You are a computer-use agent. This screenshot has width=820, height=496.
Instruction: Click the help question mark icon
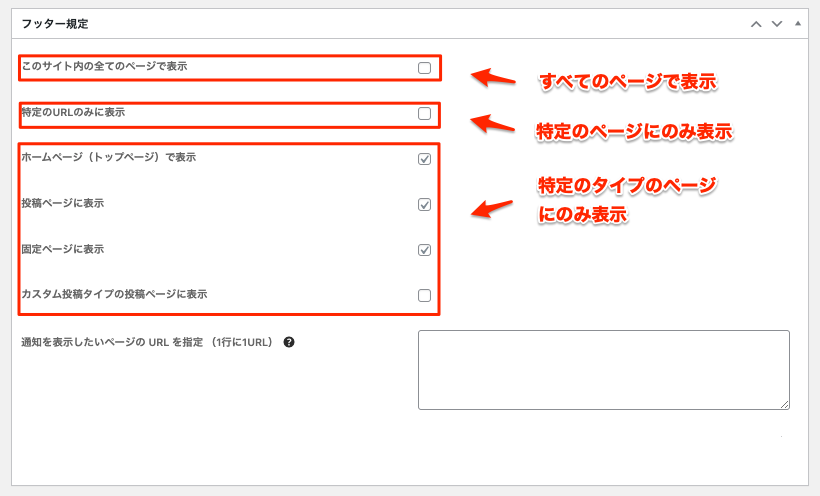[x=289, y=342]
